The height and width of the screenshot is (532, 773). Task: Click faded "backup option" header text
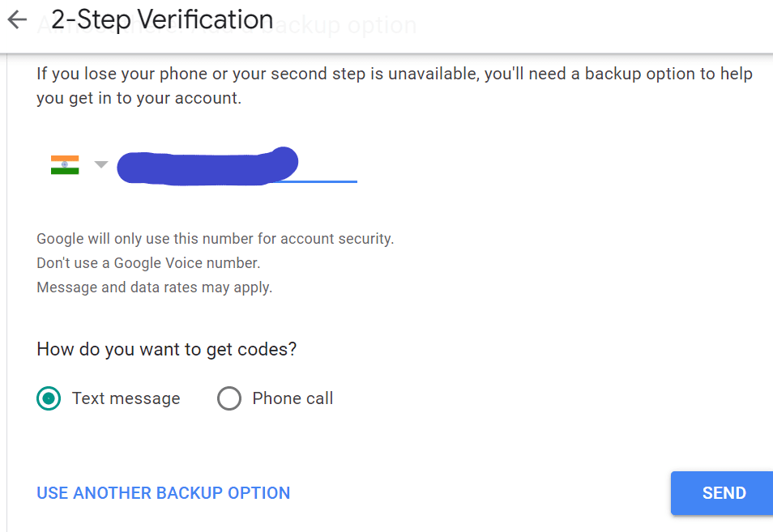pos(340,26)
